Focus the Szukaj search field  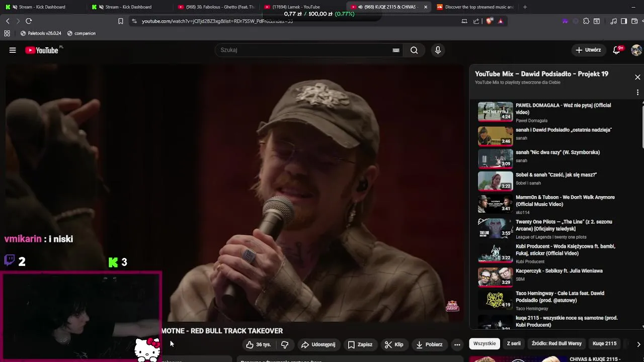click(304, 50)
